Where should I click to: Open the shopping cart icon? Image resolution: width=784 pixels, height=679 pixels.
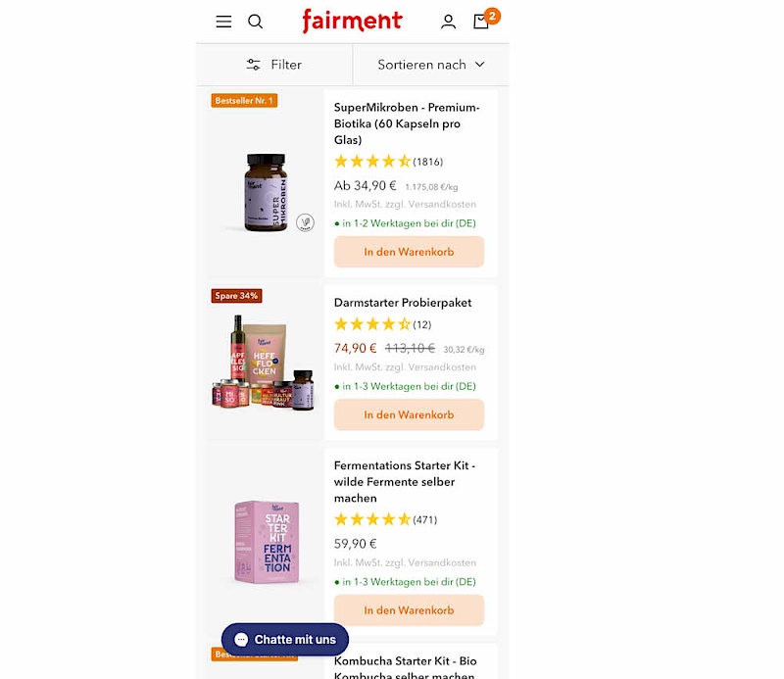(481, 21)
